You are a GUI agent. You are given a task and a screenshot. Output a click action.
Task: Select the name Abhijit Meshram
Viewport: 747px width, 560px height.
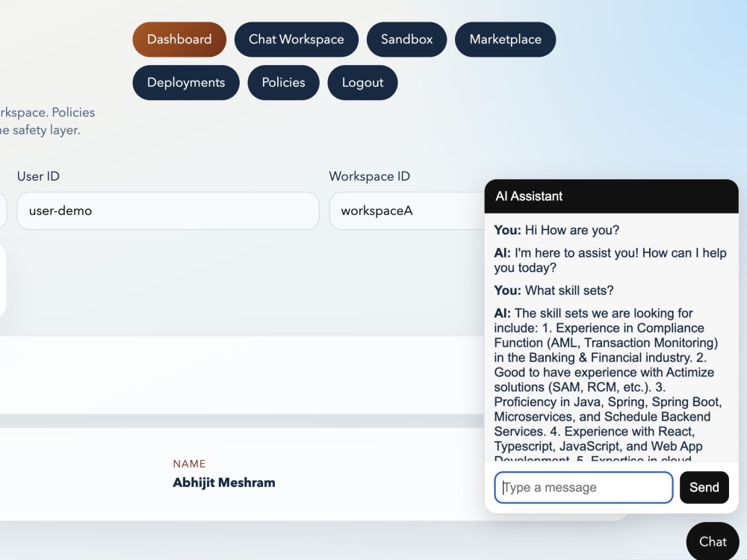tap(224, 482)
